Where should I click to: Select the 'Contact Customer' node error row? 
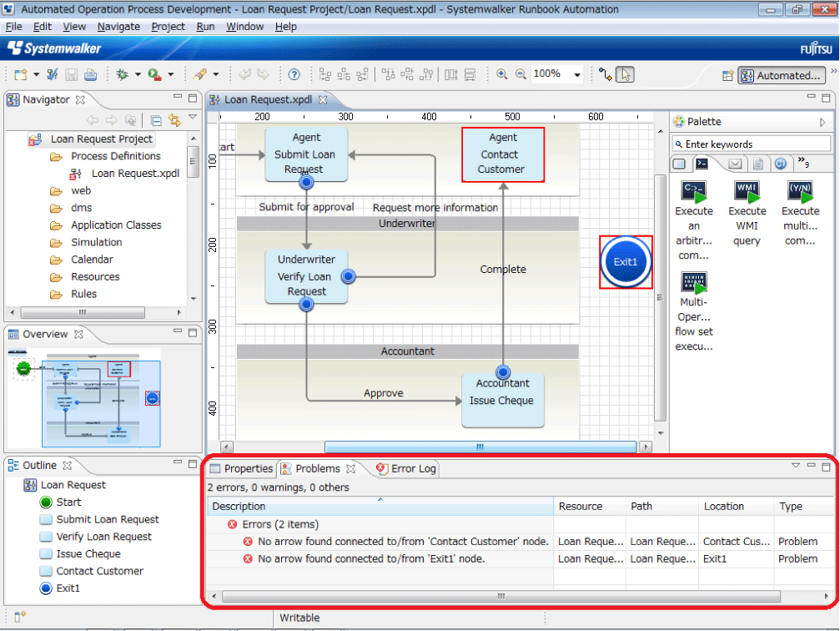click(x=520, y=542)
